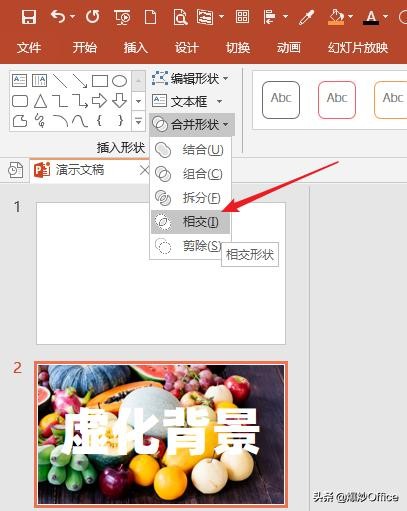Switch to the 设计 ribbon tab
This screenshot has height=511, width=407.
click(x=187, y=48)
